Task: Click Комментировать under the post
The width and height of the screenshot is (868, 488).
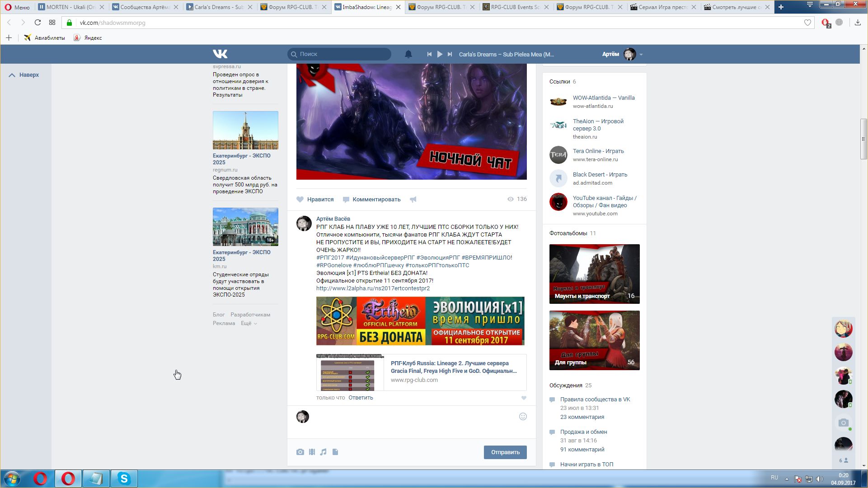Action: pos(371,200)
